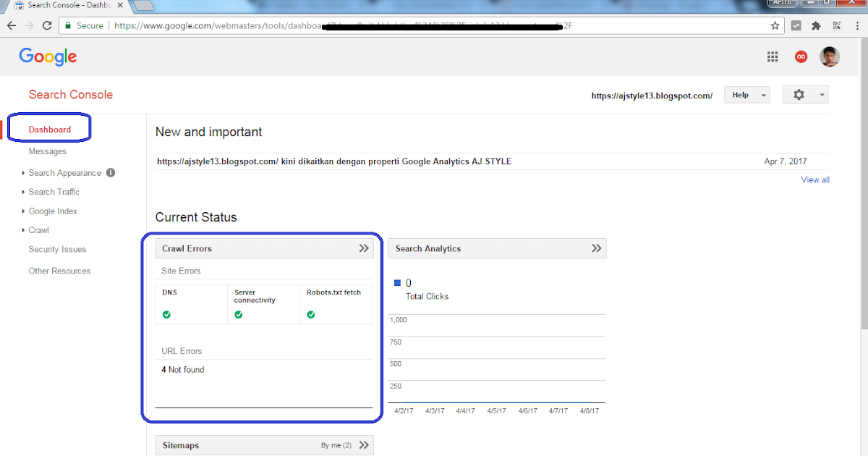Click the By me (2) sitemap count
Viewport: 868px width, 456px height.
pyautogui.click(x=336, y=445)
